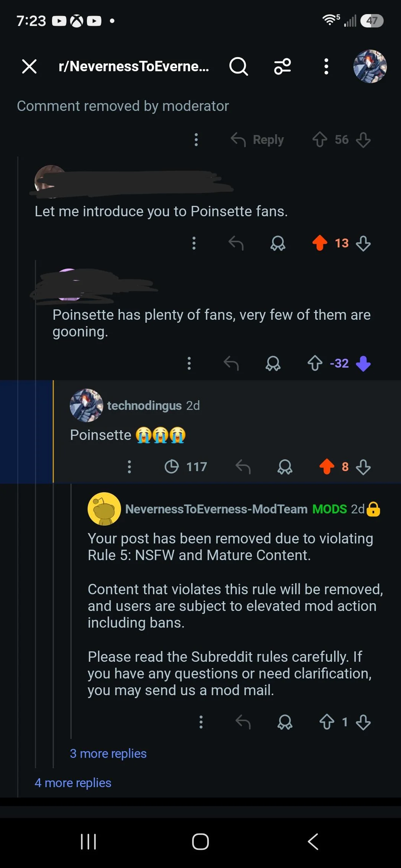Viewport: 401px width, 868px height.
Task: Upvote the ModTeam removal notice comment
Action: [x=327, y=722]
